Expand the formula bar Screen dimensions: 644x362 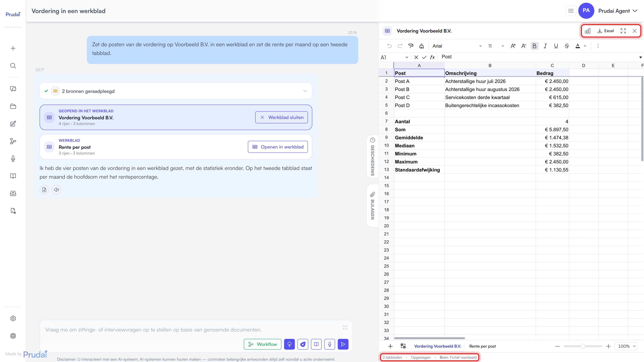pyautogui.click(x=640, y=57)
